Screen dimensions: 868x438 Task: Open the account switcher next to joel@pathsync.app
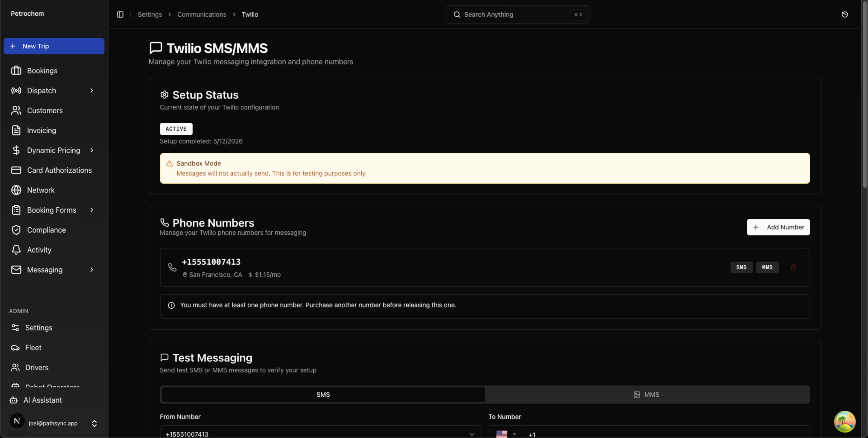point(94,423)
